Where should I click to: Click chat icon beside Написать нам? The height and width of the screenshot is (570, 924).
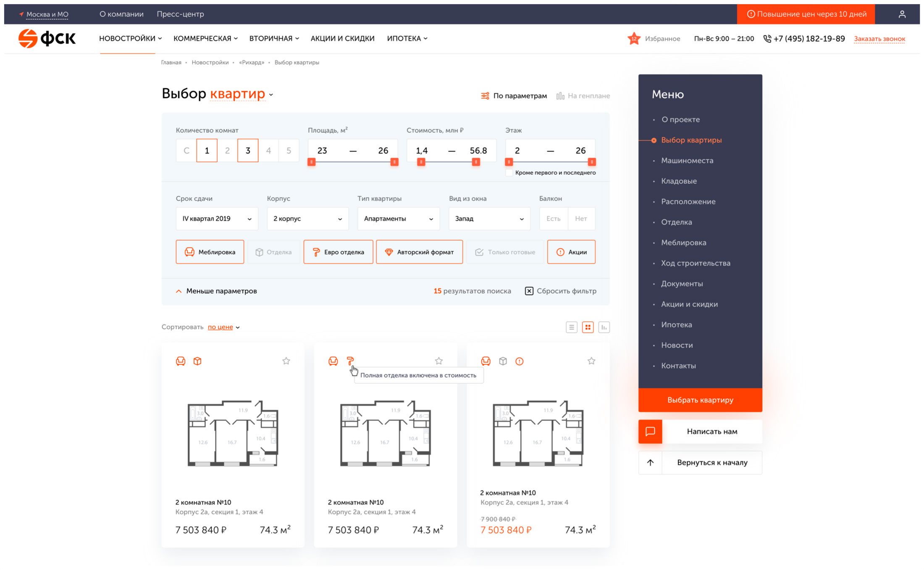click(x=650, y=431)
